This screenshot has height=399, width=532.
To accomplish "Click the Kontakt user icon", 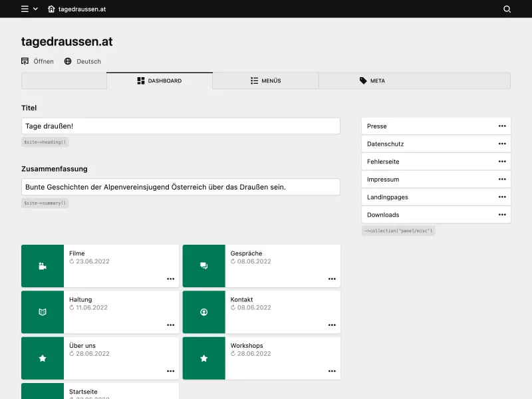I will coord(203,311).
